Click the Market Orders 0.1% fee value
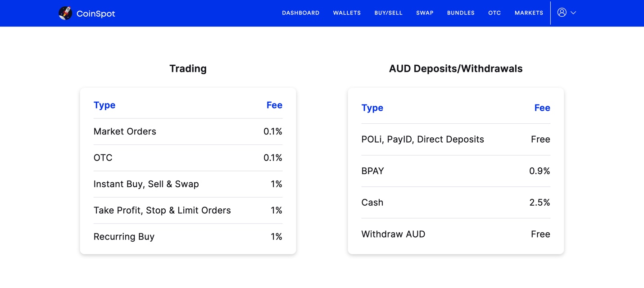 [x=273, y=131]
